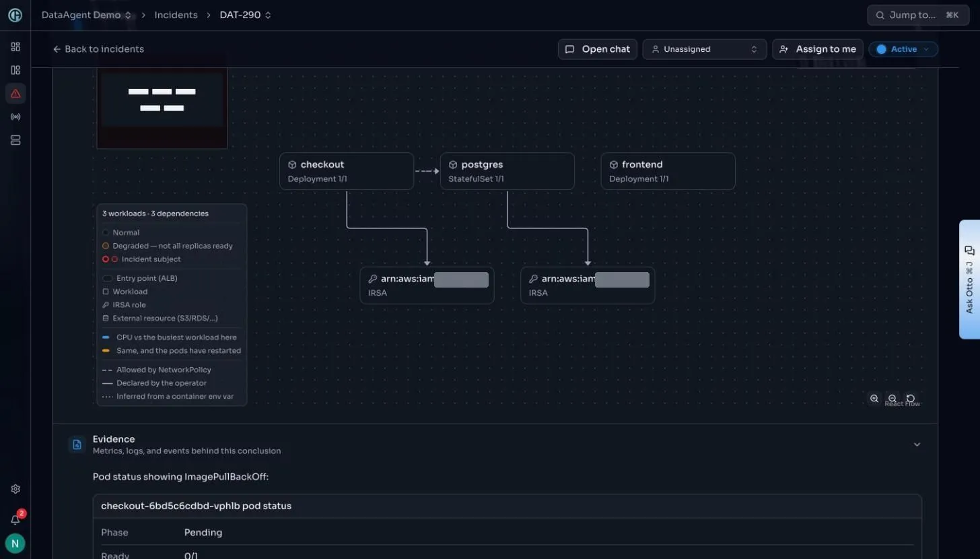The width and height of the screenshot is (980, 559).
Task: Select the postgres StatefulSet node
Action: pos(508,171)
